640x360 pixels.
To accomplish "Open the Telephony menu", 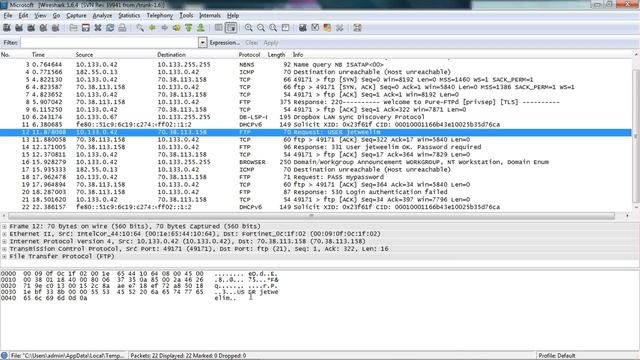I will pyautogui.click(x=160, y=16).
